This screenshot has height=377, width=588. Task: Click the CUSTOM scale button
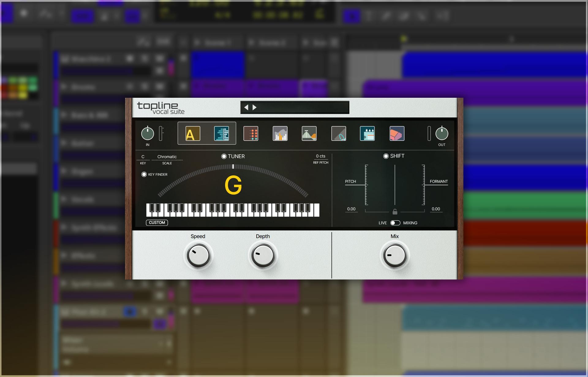point(157,223)
